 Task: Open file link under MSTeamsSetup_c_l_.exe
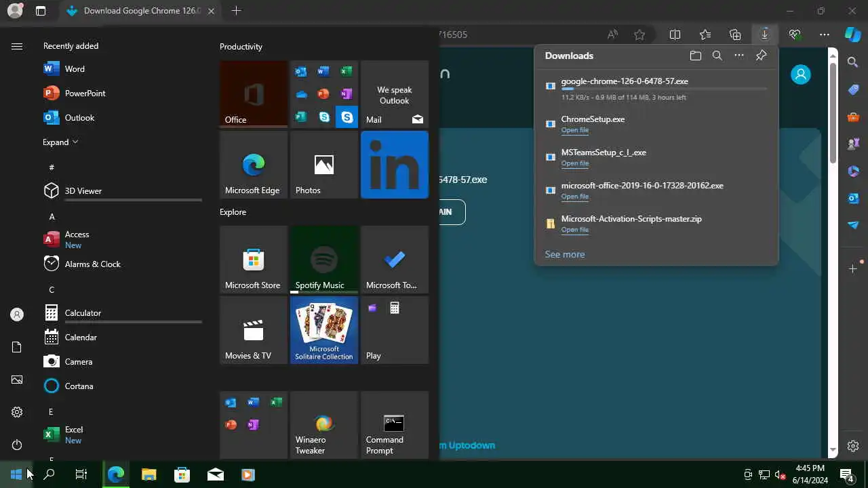pyautogui.click(x=574, y=163)
